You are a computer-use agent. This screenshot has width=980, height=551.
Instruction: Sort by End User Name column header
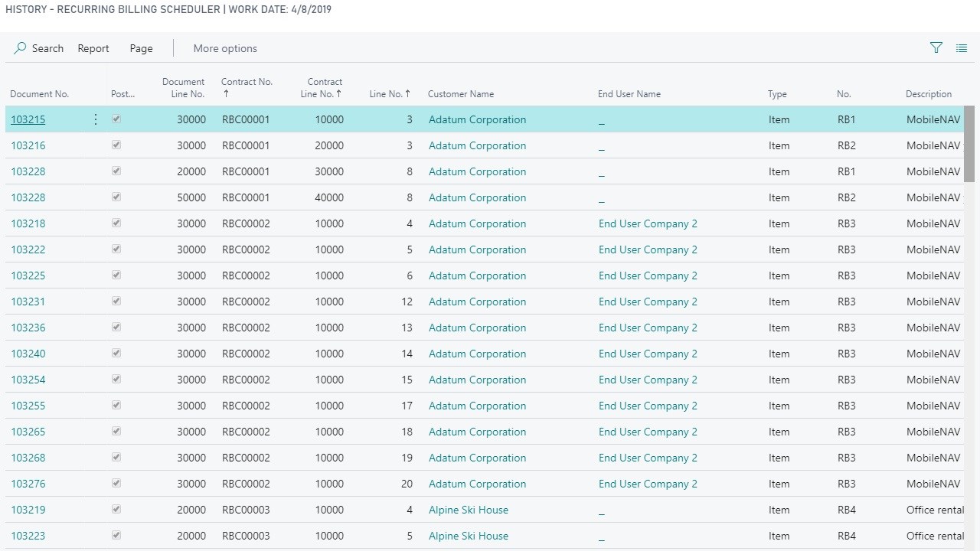coord(629,94)
